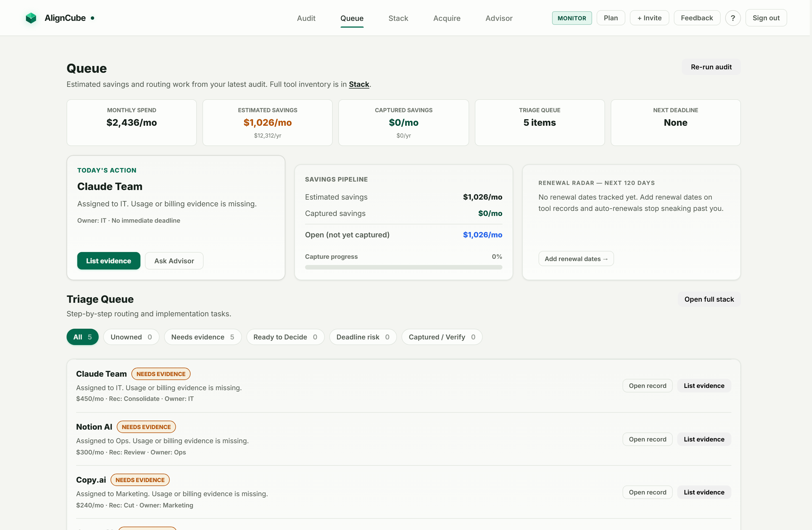The width and height of the screenshot is (812, 530).
Task: Filter by Captured / Verify
Action: 442,337
